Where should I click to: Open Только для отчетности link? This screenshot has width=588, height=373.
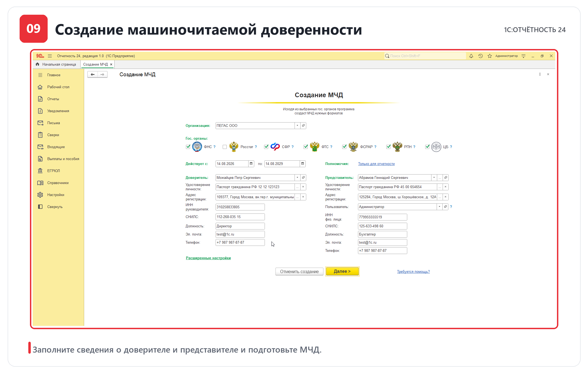pos(376,164)
